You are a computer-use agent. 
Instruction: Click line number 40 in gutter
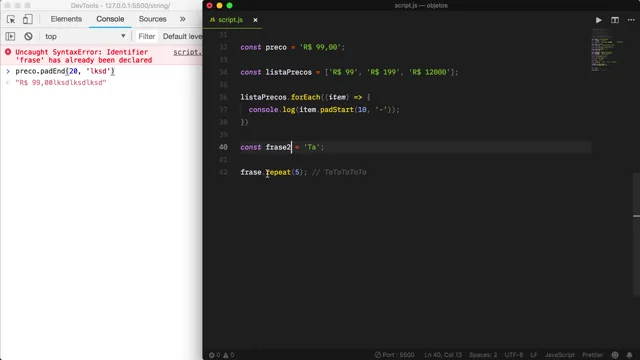pyautogui.click(x=223, y=147)
